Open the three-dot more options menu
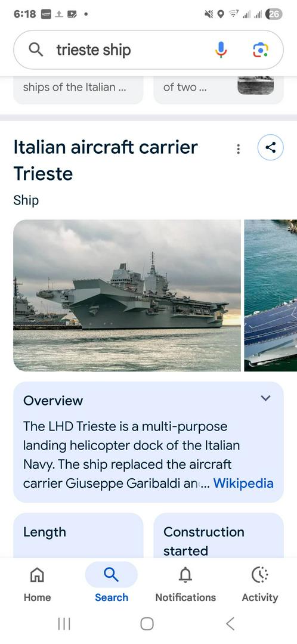Viewport: 297px width, 644px height. click(239, 149)
